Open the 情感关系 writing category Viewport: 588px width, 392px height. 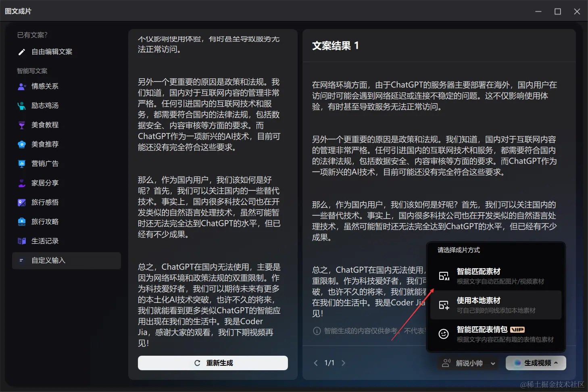click(x=22, y=86)
